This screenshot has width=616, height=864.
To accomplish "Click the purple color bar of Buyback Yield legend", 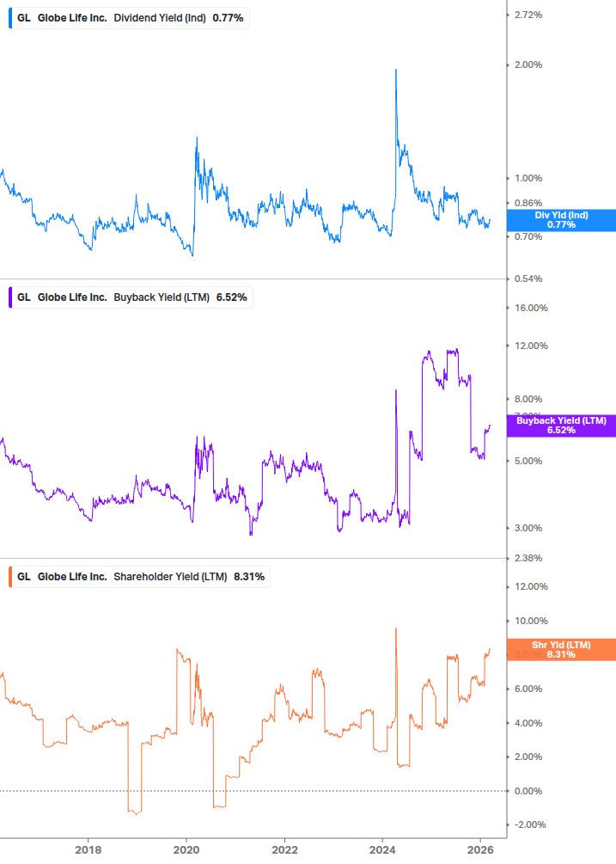I will [10, 297].
